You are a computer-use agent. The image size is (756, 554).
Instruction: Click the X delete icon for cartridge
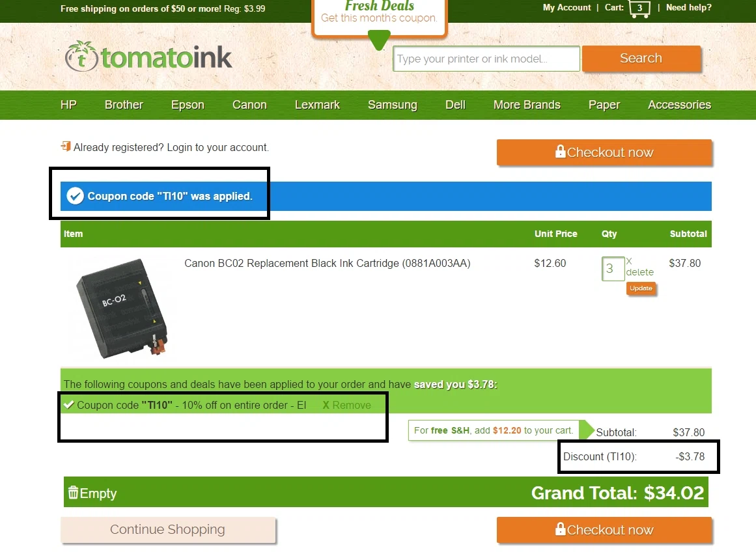coord(629,261)
